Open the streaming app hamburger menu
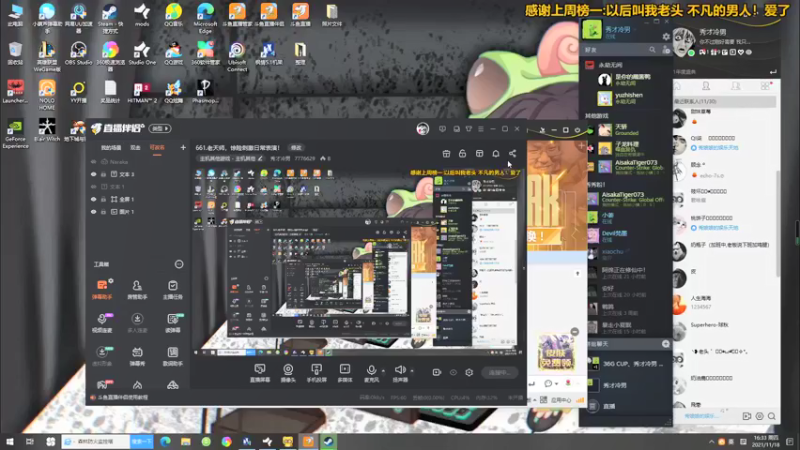The width and height of the screenshot is (800, 450). point(481,129)
